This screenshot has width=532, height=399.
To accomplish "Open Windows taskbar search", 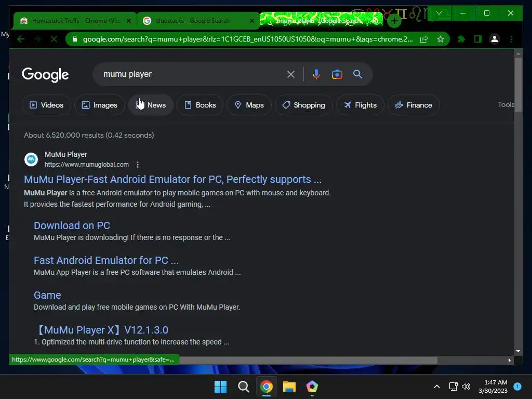I will 243,387.
